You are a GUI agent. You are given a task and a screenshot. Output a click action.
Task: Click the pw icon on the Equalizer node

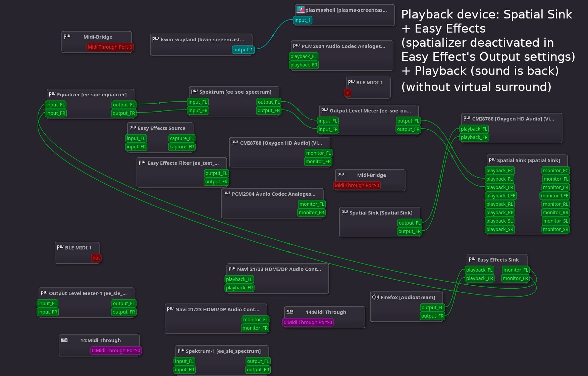(52, 94)
